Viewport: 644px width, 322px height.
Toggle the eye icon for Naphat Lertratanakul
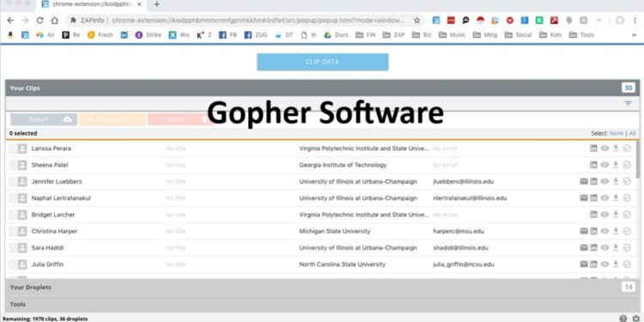[605, 198]
